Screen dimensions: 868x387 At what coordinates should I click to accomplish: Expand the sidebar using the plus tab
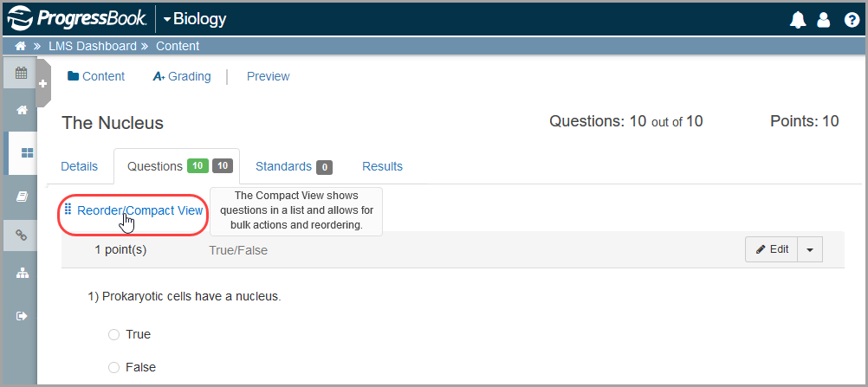pos(43,83)
